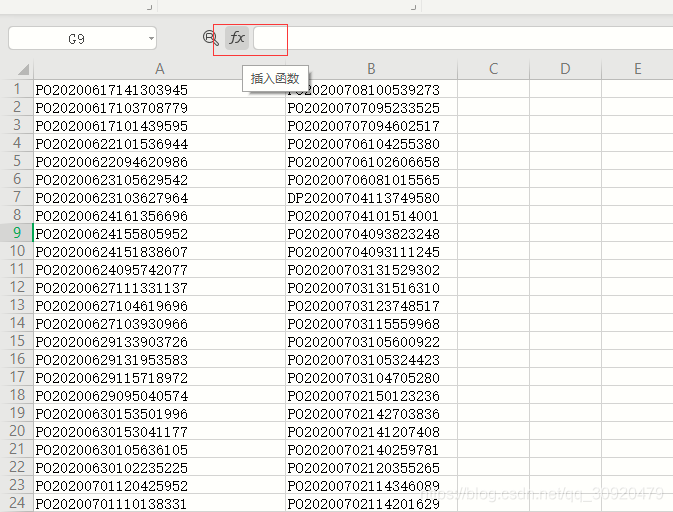Click cell PO20200627111331137

click(160, 288)
